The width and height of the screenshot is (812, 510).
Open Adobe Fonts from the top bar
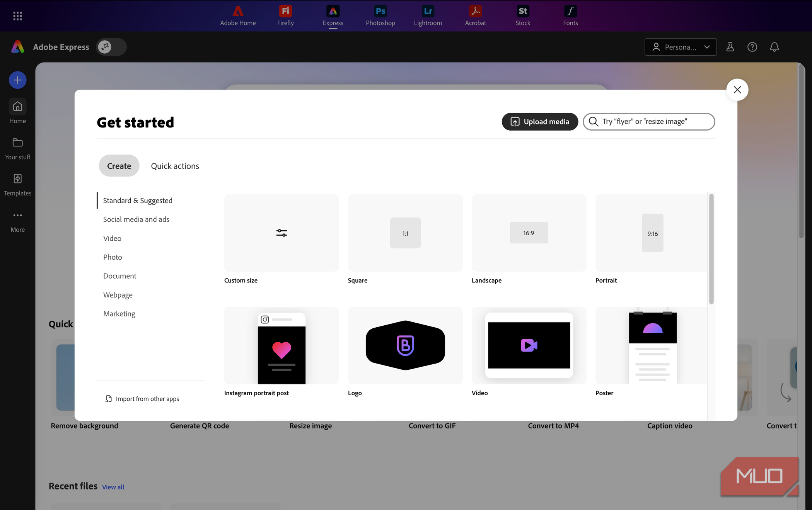(570, 16)
